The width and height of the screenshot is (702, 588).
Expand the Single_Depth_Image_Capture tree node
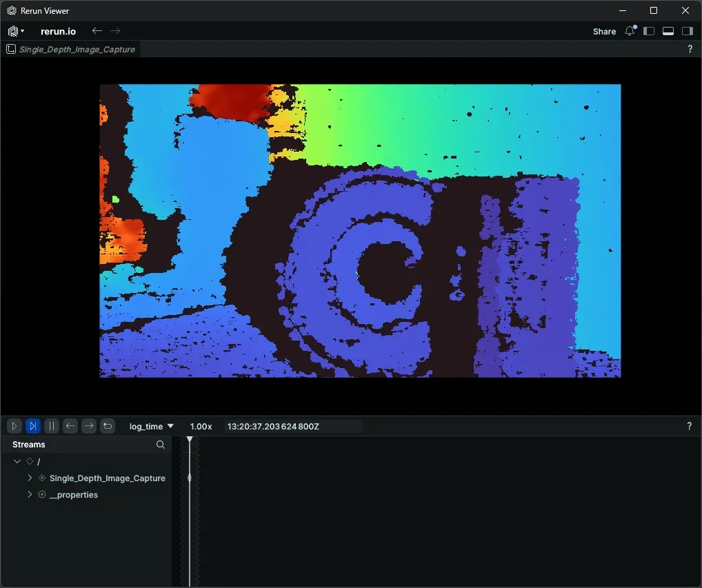[29, 478]
